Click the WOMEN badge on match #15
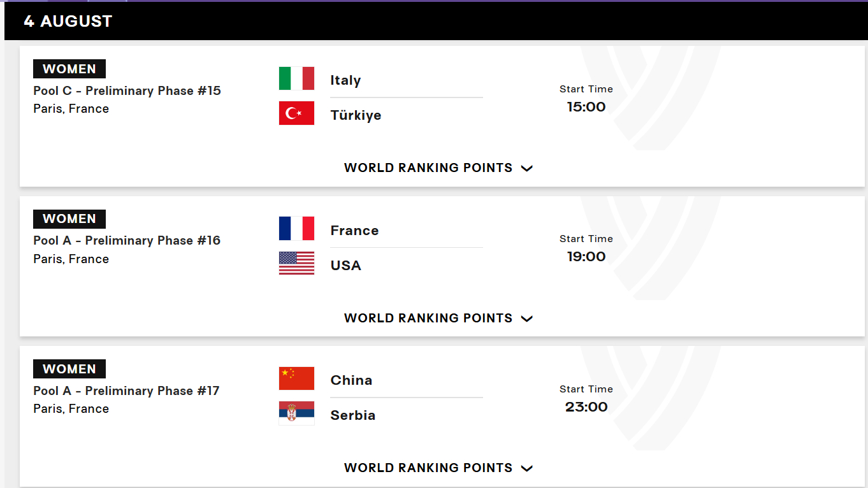The height and width of the screenshot is (488, 868). point(69,69)
